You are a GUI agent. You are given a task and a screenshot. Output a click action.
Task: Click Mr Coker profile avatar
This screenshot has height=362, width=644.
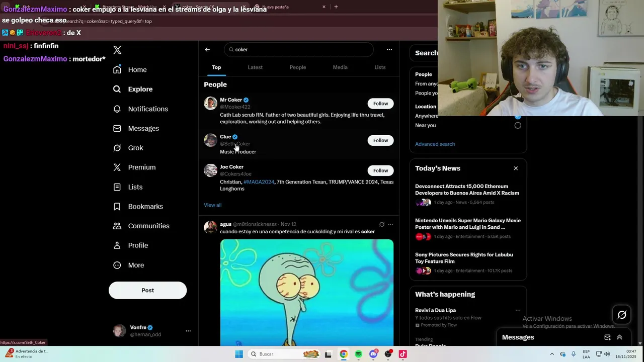(x=210, y=103)
